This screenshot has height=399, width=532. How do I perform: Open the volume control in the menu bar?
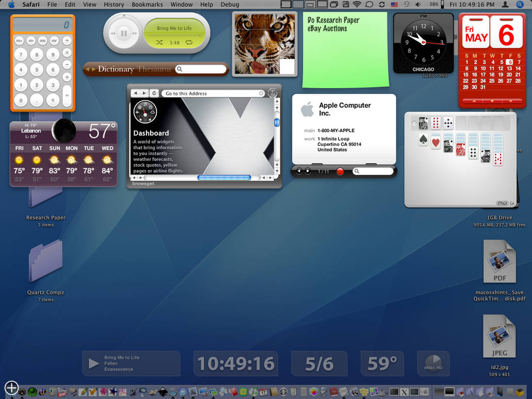click(x=418, y=5)
